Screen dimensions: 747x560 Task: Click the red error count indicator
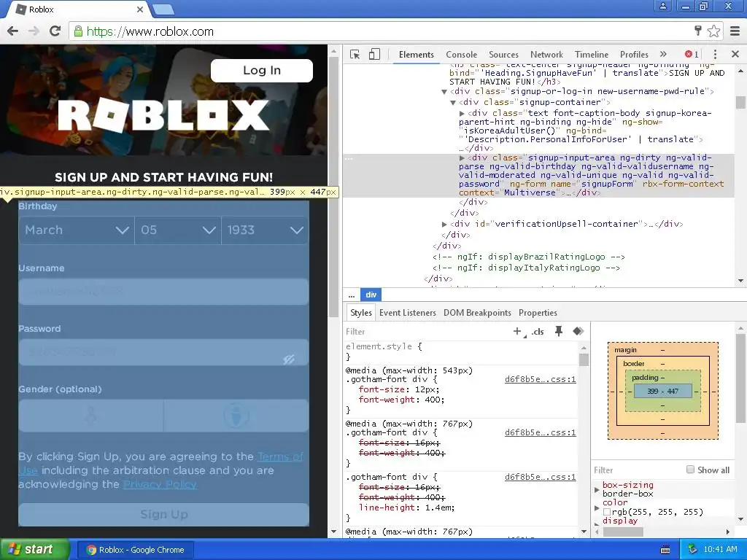tap(692, 54)
